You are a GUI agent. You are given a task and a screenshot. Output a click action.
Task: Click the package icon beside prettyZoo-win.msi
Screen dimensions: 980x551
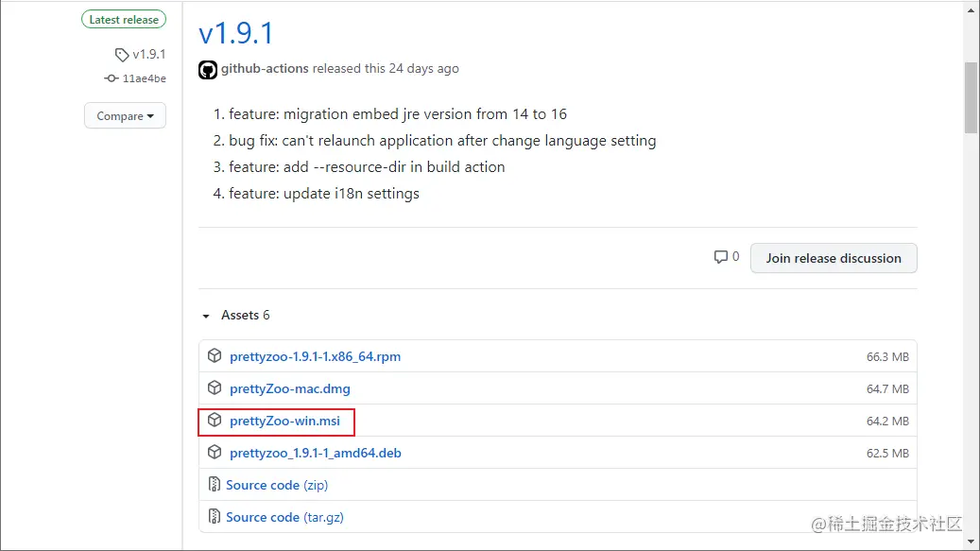[215, 420]
